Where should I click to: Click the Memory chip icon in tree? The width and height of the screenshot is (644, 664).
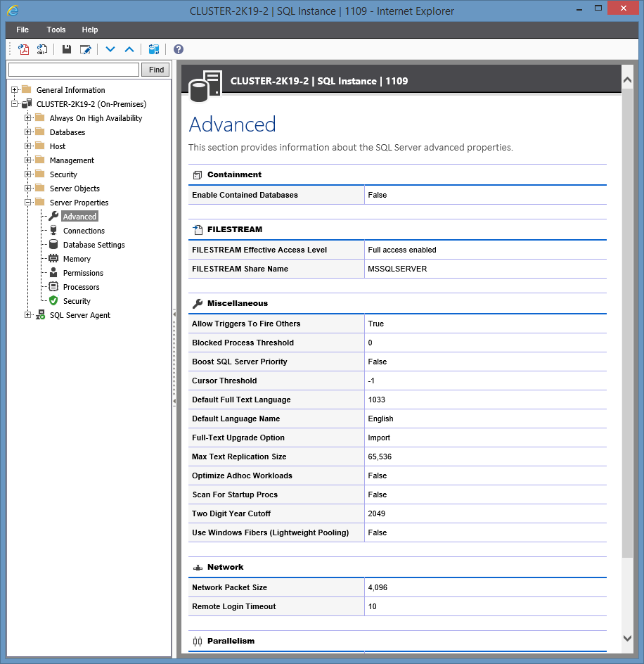53,258
